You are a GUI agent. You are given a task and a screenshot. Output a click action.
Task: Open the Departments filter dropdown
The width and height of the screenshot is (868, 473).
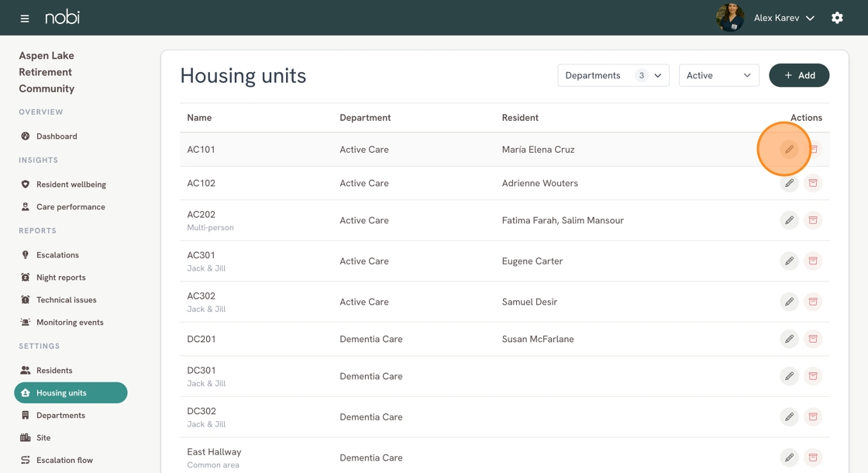pos(613,75)
